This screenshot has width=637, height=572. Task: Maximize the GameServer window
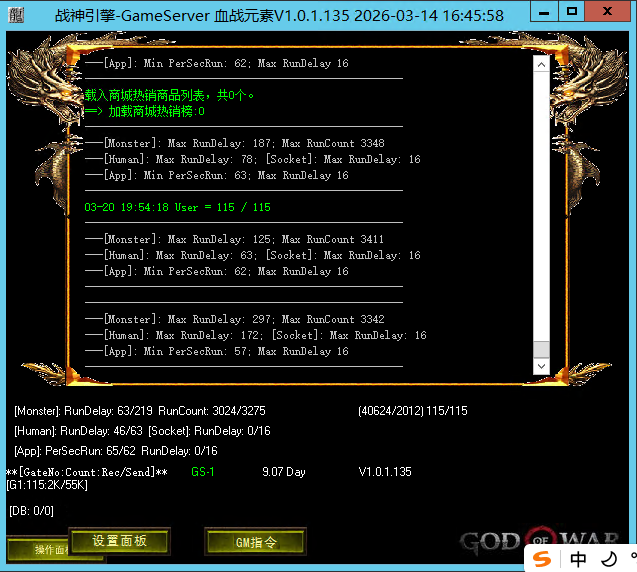[x=571, y=14]
